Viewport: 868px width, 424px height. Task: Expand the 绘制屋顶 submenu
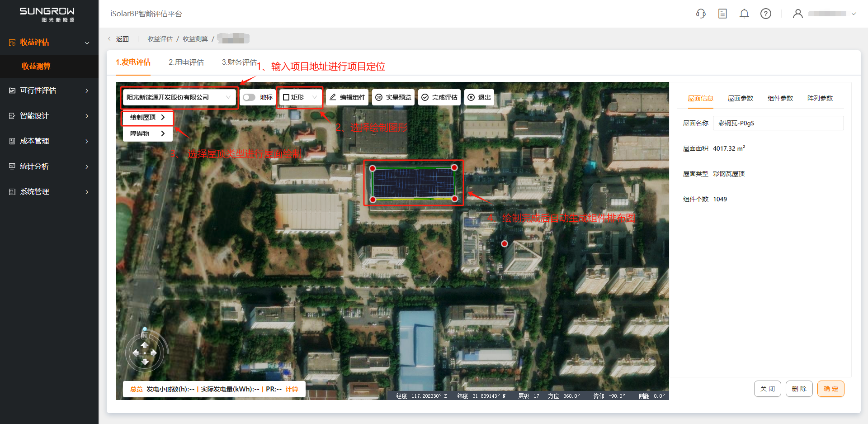[147, 117]
